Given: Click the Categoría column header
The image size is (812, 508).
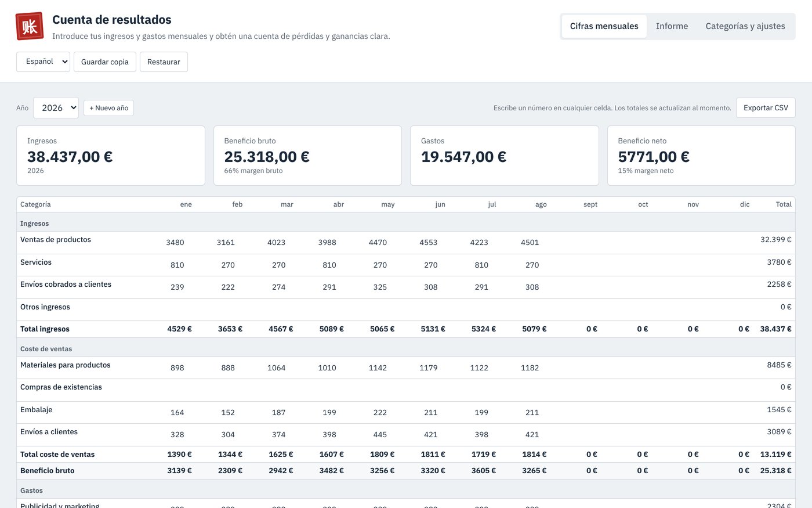Looking at the screenshot, I should (35, 204).
